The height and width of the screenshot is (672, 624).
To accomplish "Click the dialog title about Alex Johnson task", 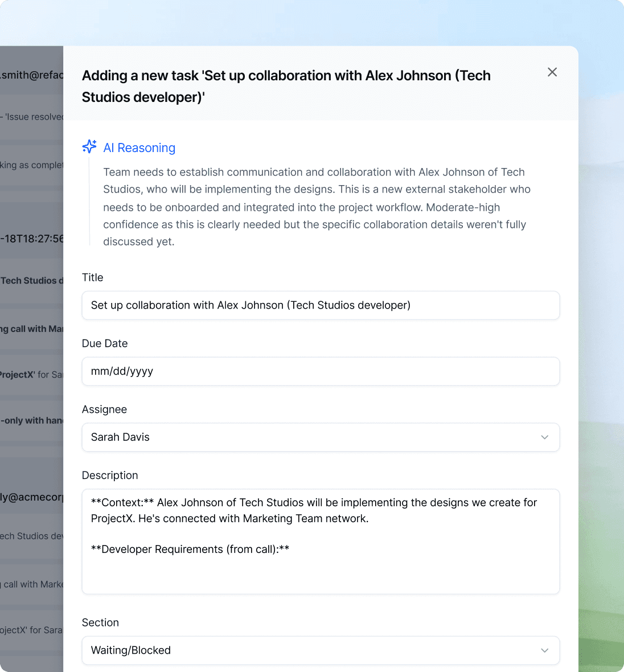I will [x=286, y=86].
